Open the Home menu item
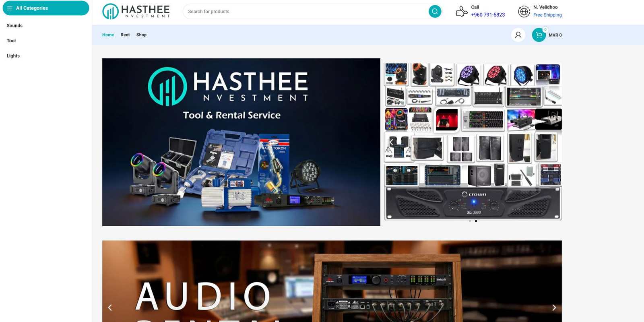Viewport: 644px width, 322px height. tap(108, 35)
